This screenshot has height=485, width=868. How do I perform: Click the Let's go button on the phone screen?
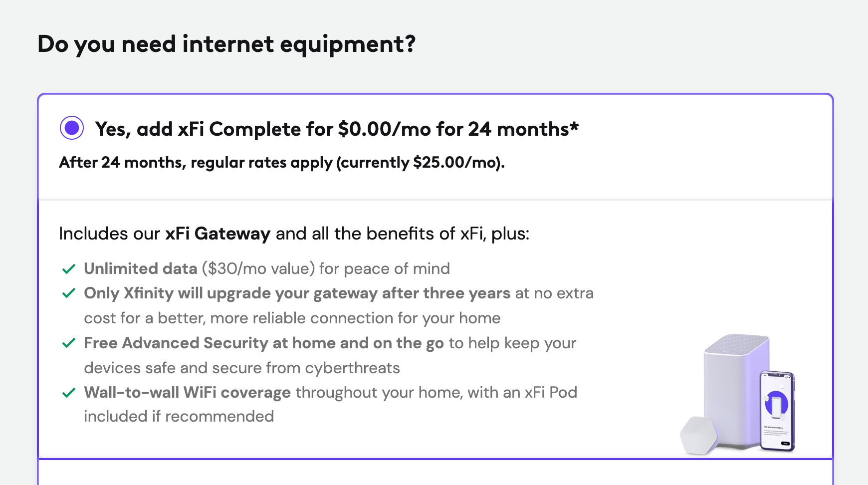pyautogui.click(x=785, y=444)
